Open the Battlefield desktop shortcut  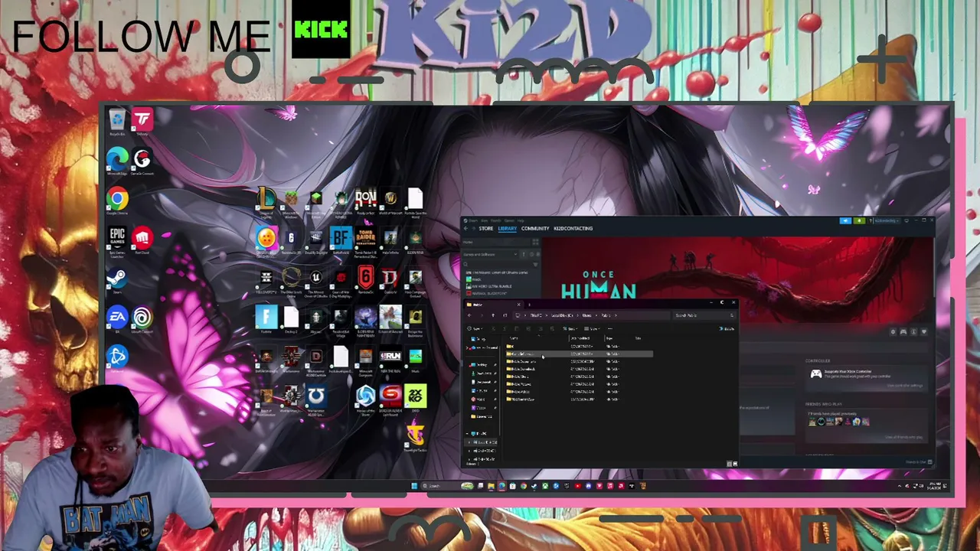tap(341, 240)
